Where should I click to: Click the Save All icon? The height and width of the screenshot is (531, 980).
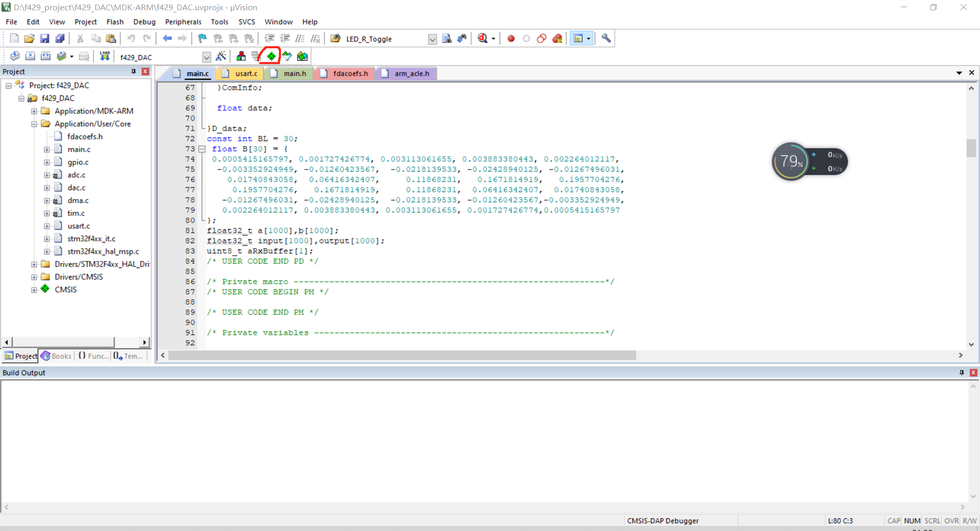(60, 38)
